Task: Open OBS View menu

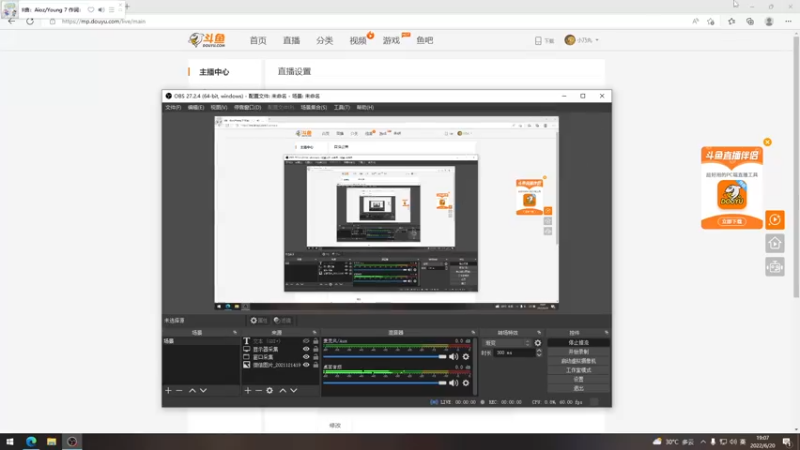Action: pos(219,108)
